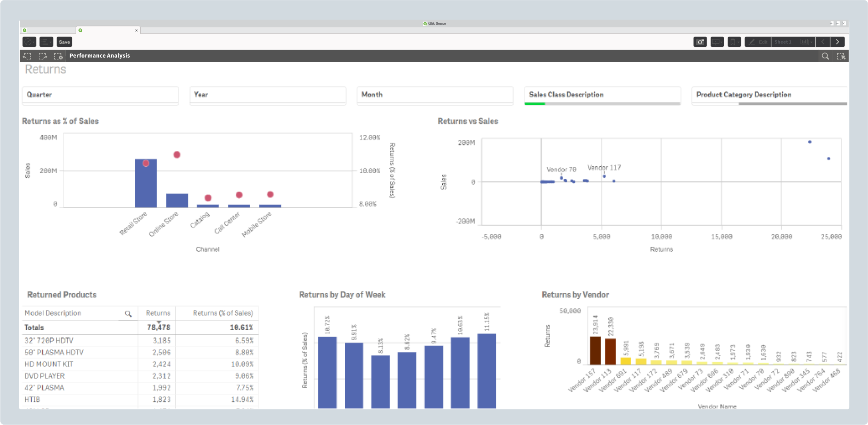Click the Call Center returns dot
The height and width of the screenshot is (425, 868).
click(x=239, y=195)
